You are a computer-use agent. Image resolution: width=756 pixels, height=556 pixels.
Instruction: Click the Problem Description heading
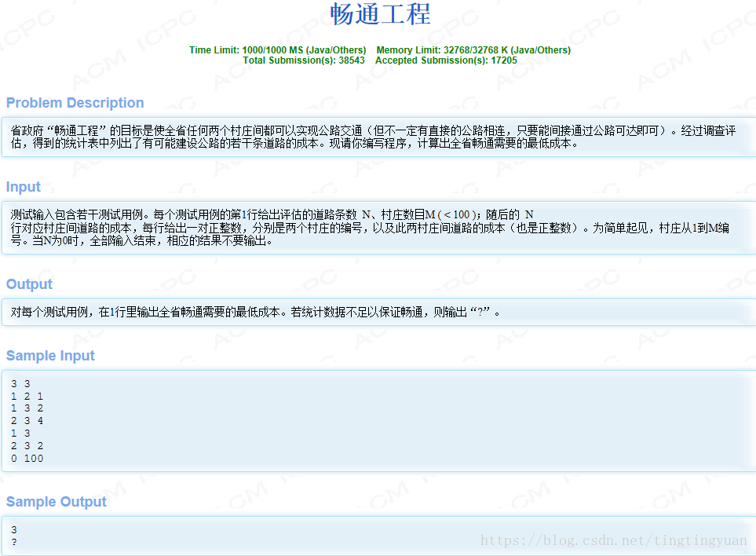(75, 103)
